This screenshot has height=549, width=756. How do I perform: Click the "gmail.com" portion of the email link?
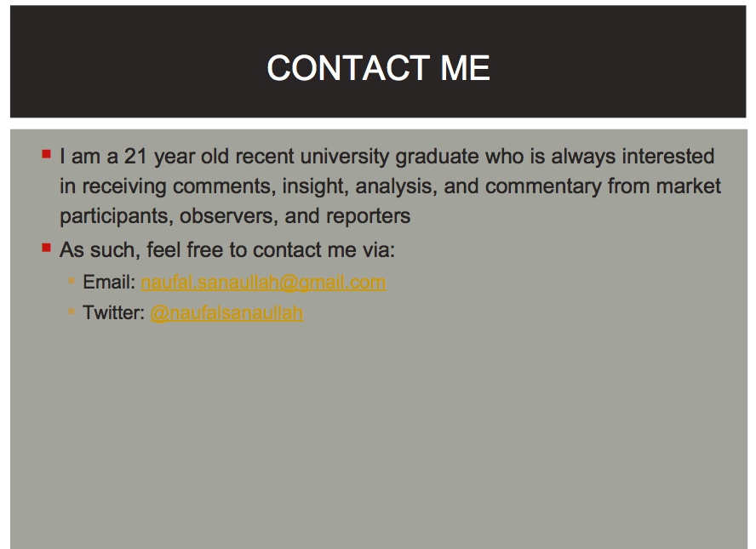coord(342,283)
